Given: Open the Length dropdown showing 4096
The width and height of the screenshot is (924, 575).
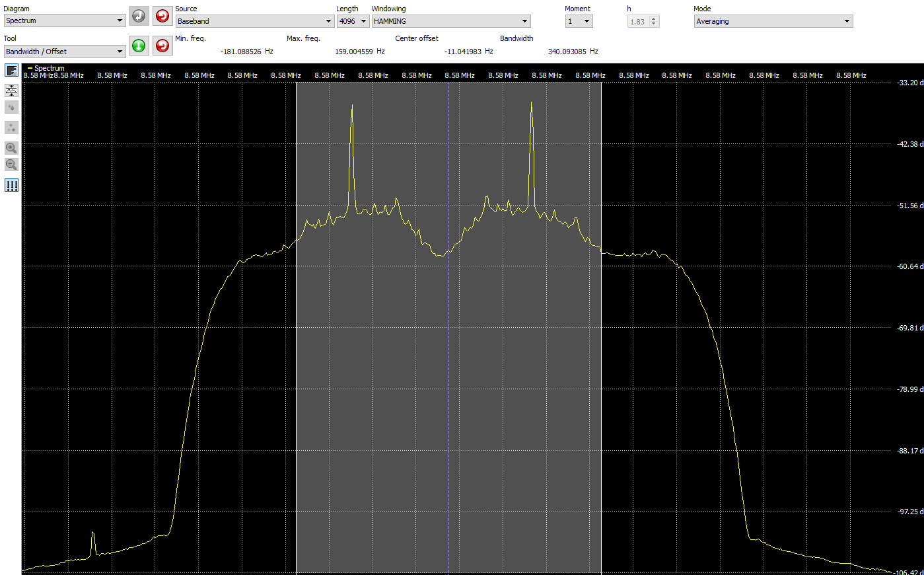Looking at the screenshot, I should 353,21.
